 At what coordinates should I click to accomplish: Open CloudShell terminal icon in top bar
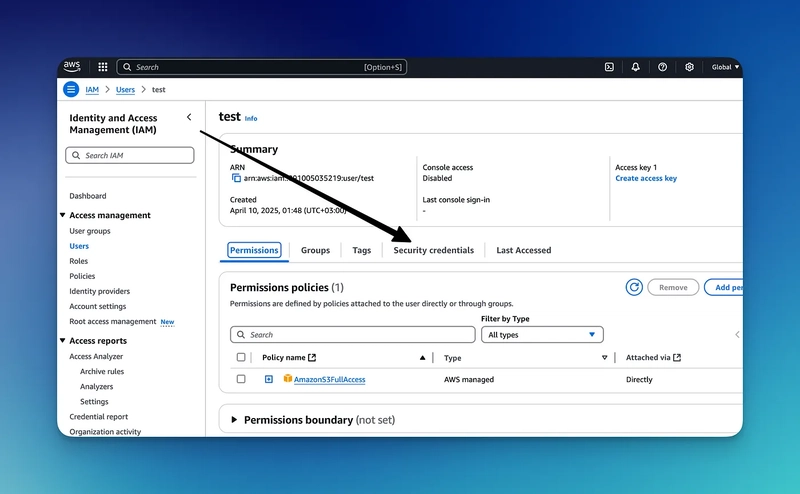[609, 67]
